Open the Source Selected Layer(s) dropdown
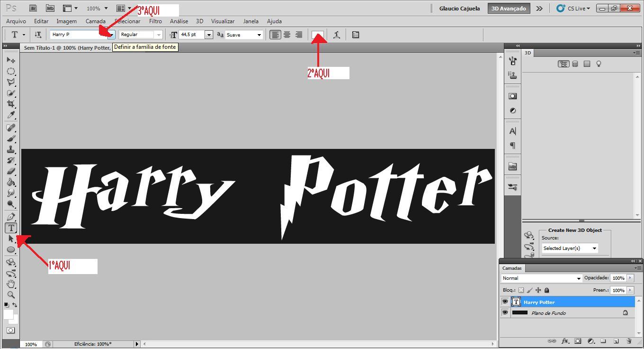Image resolution: width=644 pixels, height=349 pixels. point(570,248)
